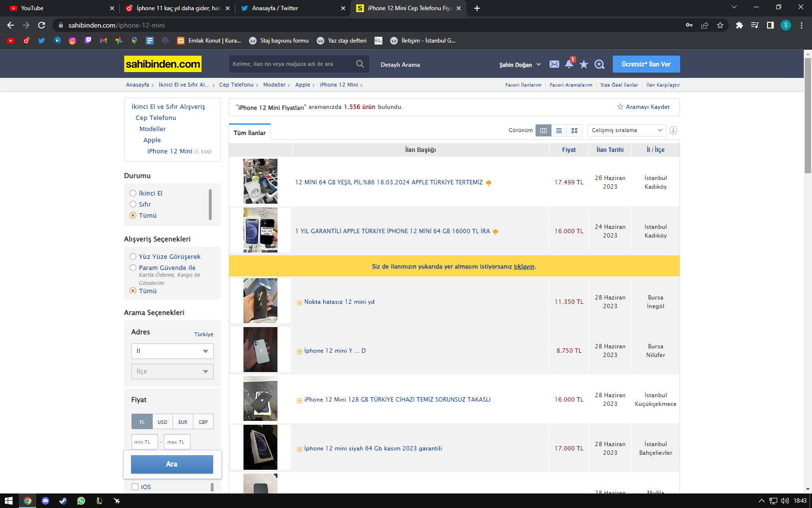This screenshot has height=508, width=812.
Task: Open League of Legends from taskbar
Action: (99, 501)
